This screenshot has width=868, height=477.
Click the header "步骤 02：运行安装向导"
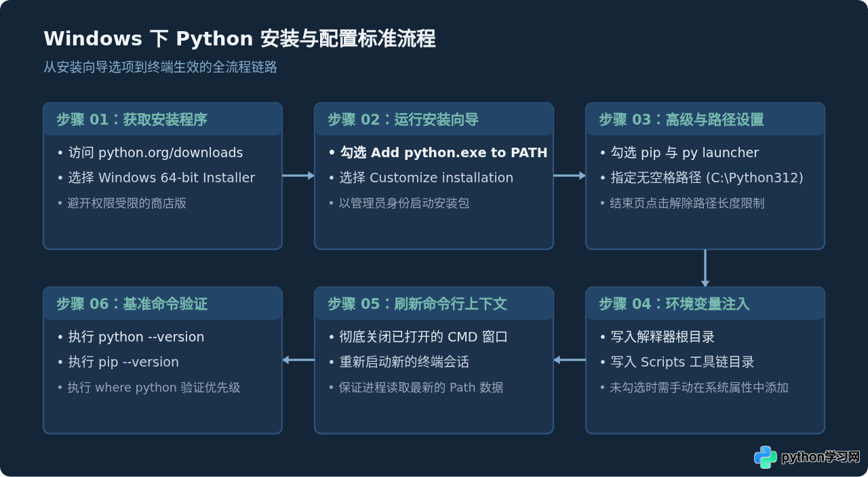coord(403,120)
